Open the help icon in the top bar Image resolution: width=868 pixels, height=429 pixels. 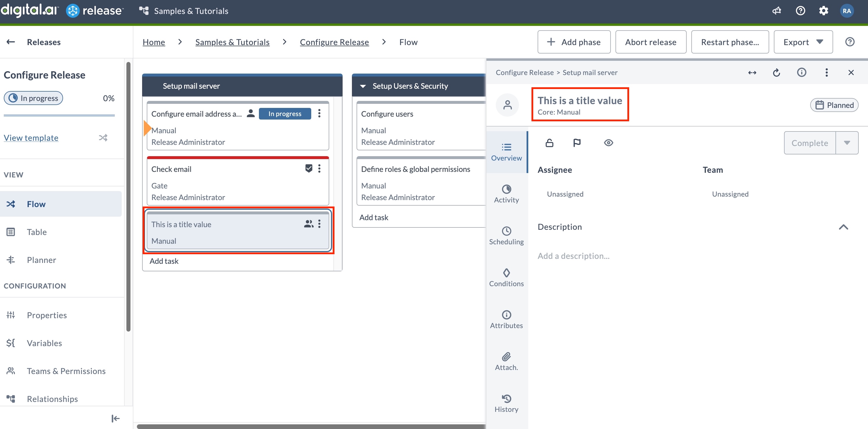(800, 11)
